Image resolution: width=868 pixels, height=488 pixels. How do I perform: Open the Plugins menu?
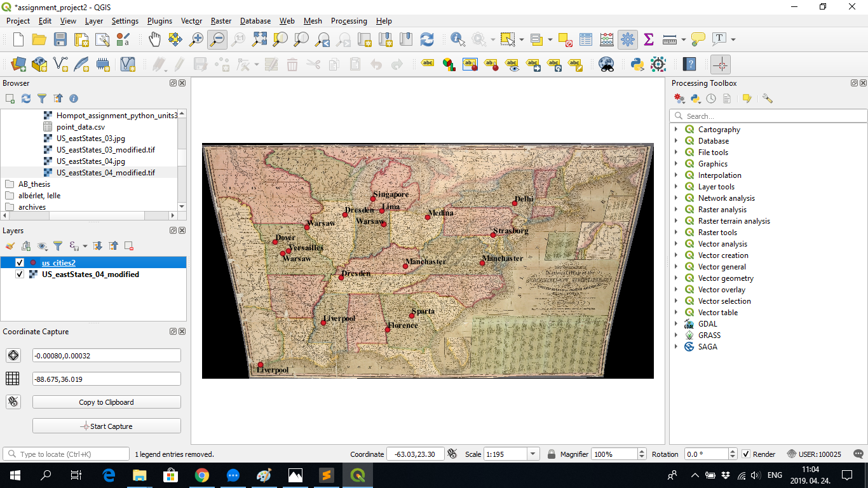(159, 21)
